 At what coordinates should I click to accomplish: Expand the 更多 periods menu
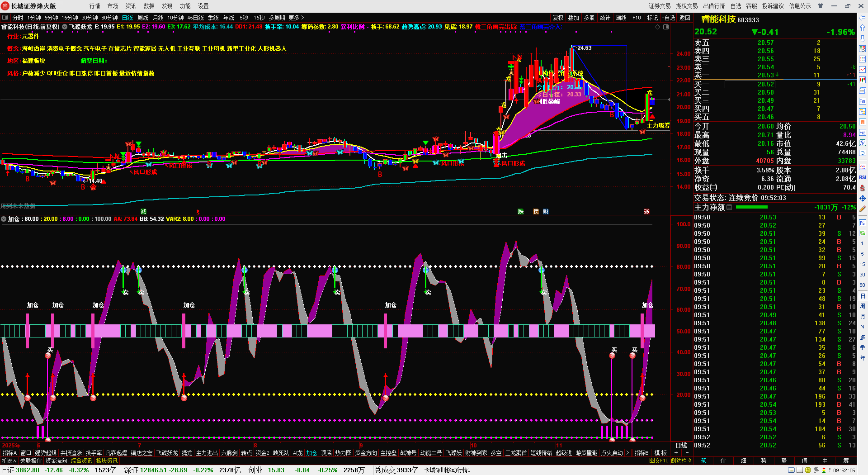tap(296, 18)
